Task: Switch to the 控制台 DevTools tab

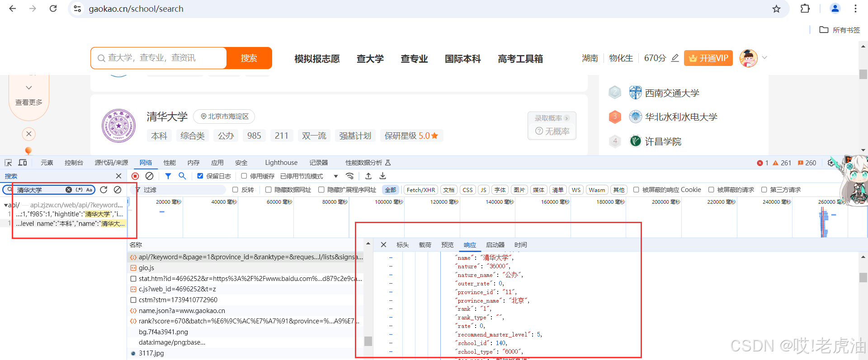Action: [74, 163]
